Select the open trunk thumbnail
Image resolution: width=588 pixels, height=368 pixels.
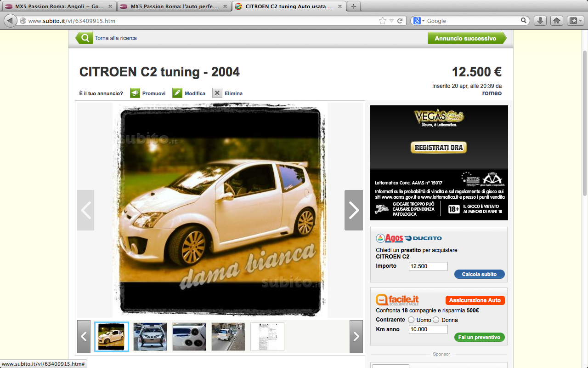150,337
